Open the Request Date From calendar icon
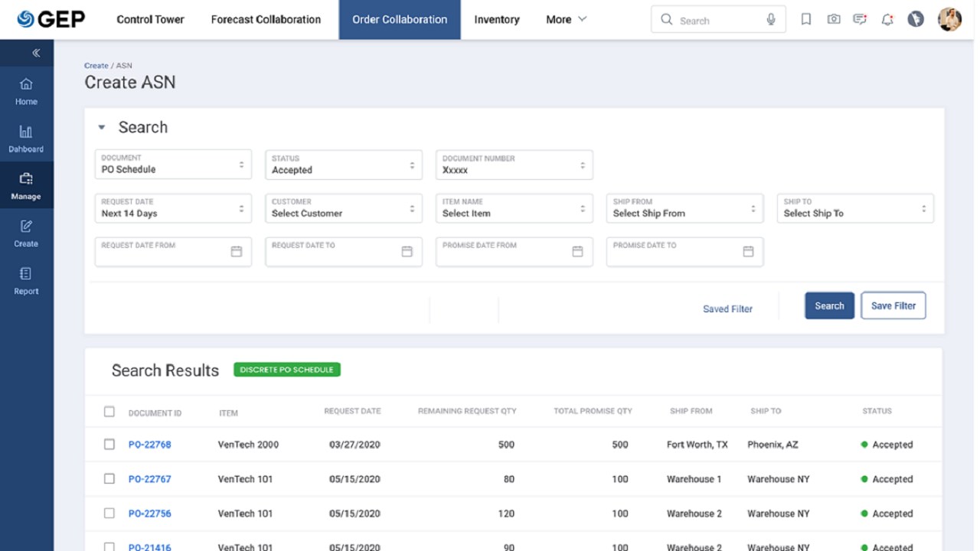The height and width of the screenshot is (551, 980). pyautogui.click(x=237, y=251)
